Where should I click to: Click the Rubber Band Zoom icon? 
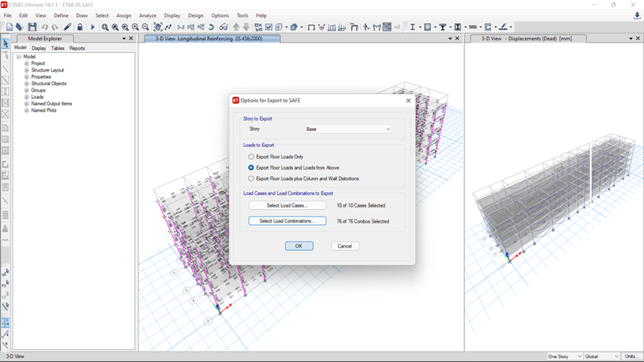105,27
